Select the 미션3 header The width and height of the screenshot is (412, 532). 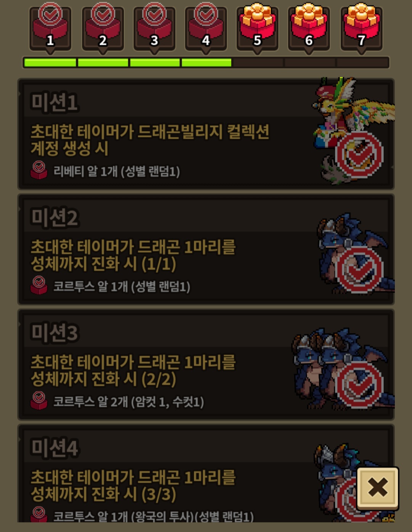click(x=55, y=333)
